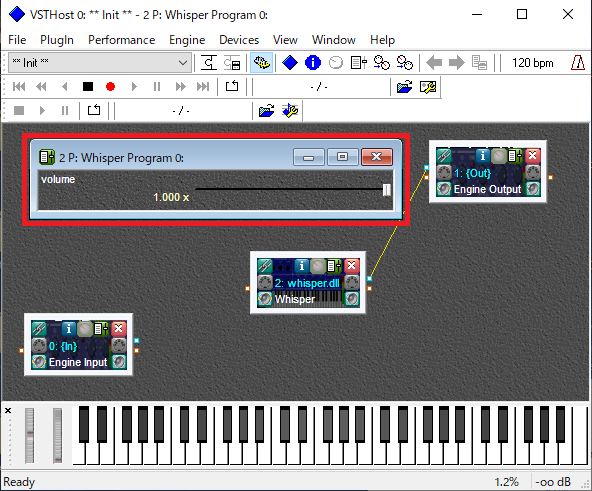Click the blue diamond icon in toolbar

(x=290, y=63)
